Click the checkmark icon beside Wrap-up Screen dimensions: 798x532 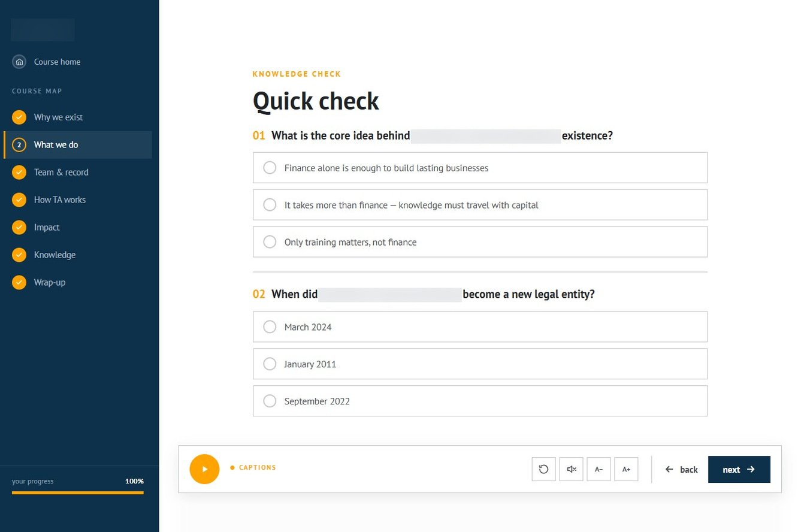[19, 283]
